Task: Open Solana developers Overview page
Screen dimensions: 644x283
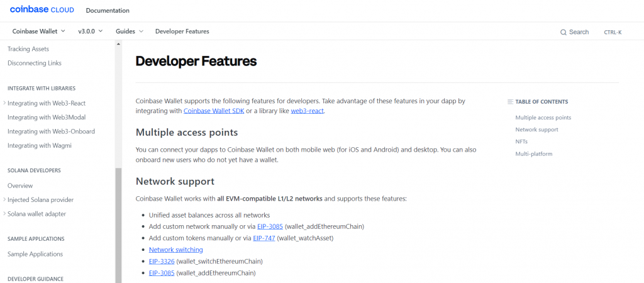Action: (x=20, y=186)
